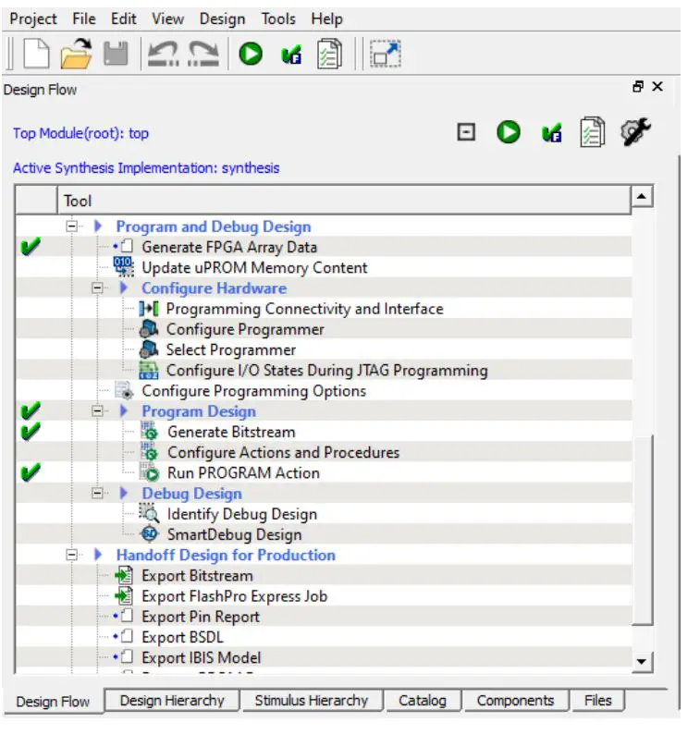The height and width of the screenshot is (734, 700).
Task: Click the vertical scrollbar thumb in the tool list
Action: coord(642,530)
